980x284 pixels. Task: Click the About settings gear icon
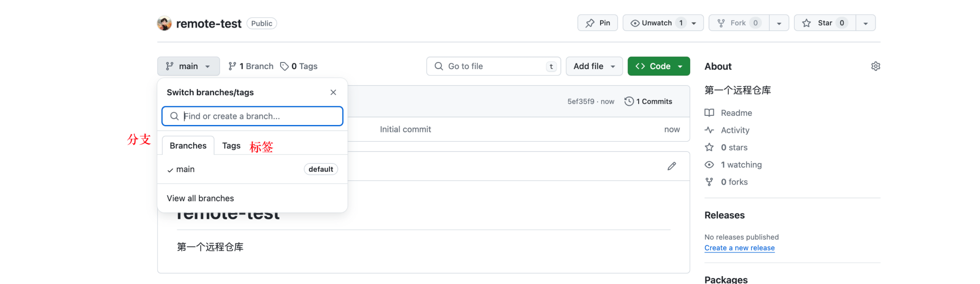875,66
